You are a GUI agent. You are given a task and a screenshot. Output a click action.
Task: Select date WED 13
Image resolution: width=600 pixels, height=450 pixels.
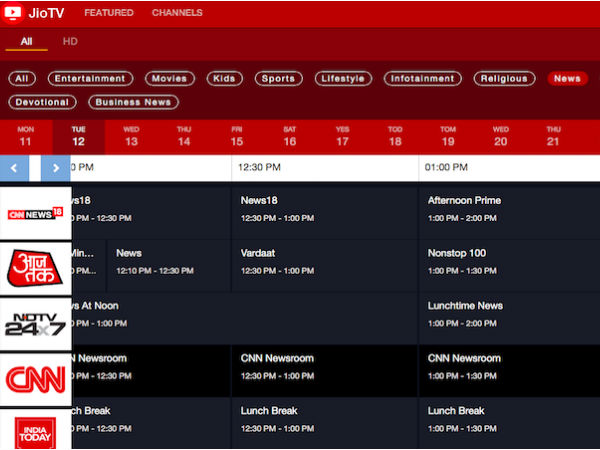pyautogui.click(x=131, y=137)
